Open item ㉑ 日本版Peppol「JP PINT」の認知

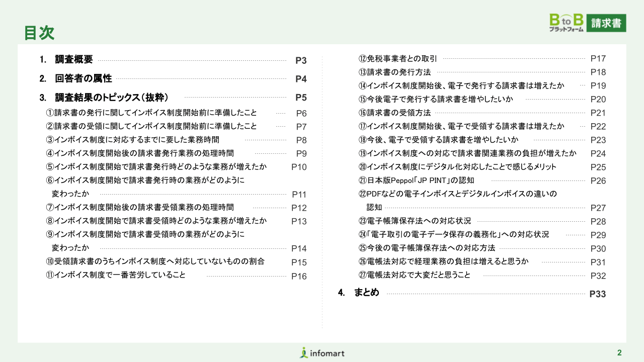[x=416, y=180]
